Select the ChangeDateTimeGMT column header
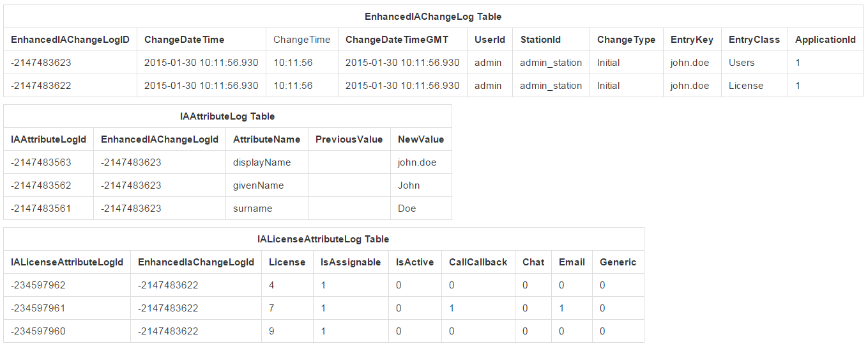This screenshot has height=346, width=868. (x=397, y=40)
